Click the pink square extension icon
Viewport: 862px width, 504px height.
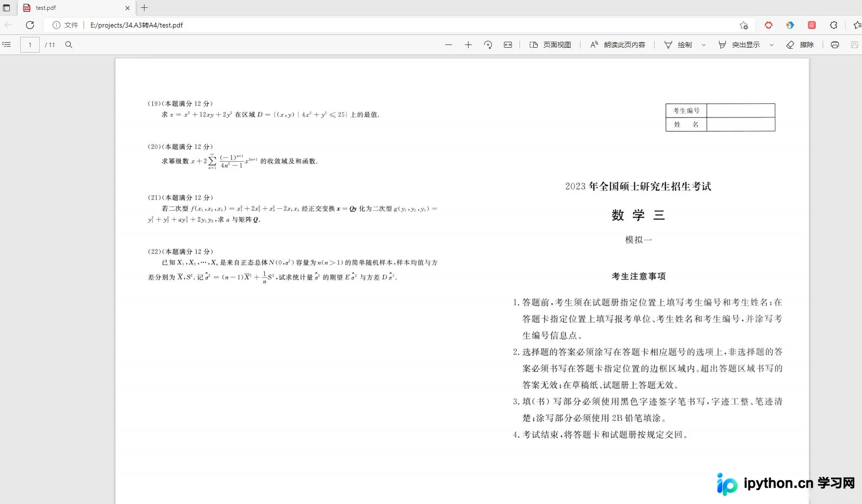point(812,25)
